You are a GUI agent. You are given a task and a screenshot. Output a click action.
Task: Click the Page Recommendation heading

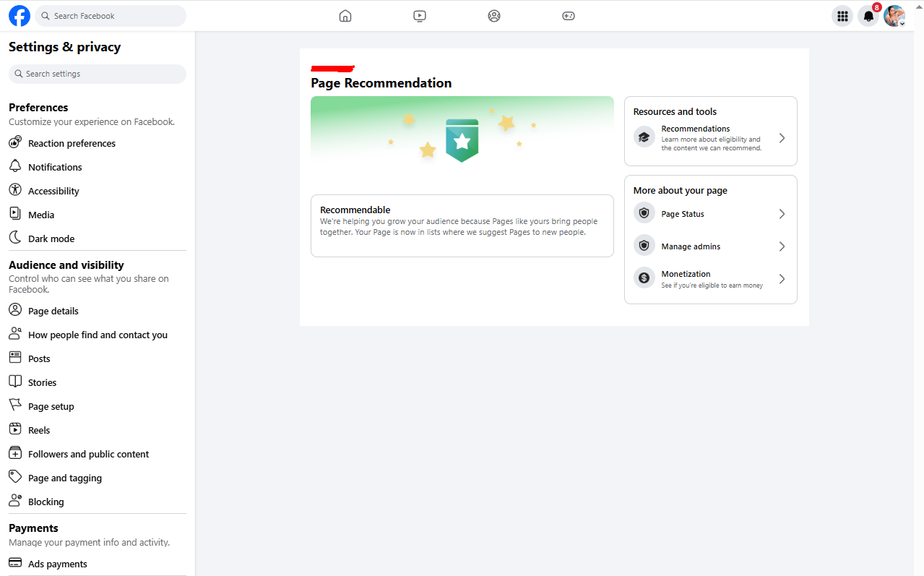(x=381, y=83)
